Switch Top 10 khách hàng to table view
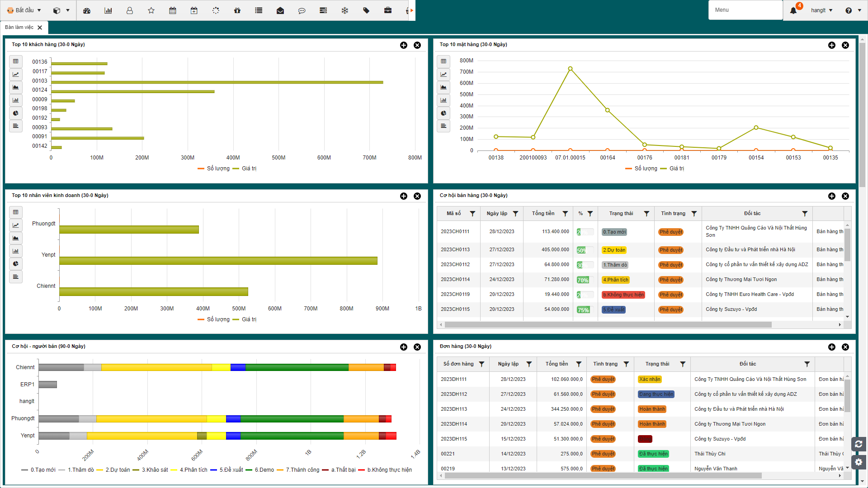The image size is (868, 488). click(x=16, y=61)
